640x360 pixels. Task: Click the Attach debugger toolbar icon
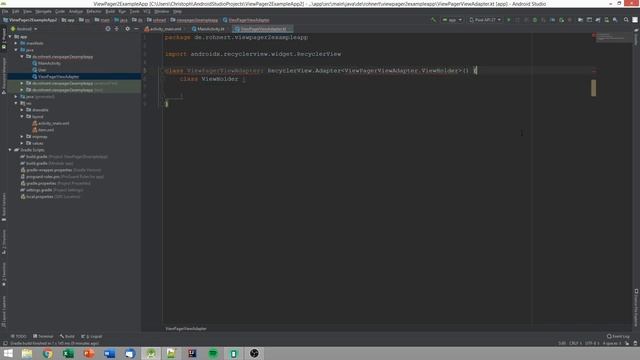click(x=562, y=20)
